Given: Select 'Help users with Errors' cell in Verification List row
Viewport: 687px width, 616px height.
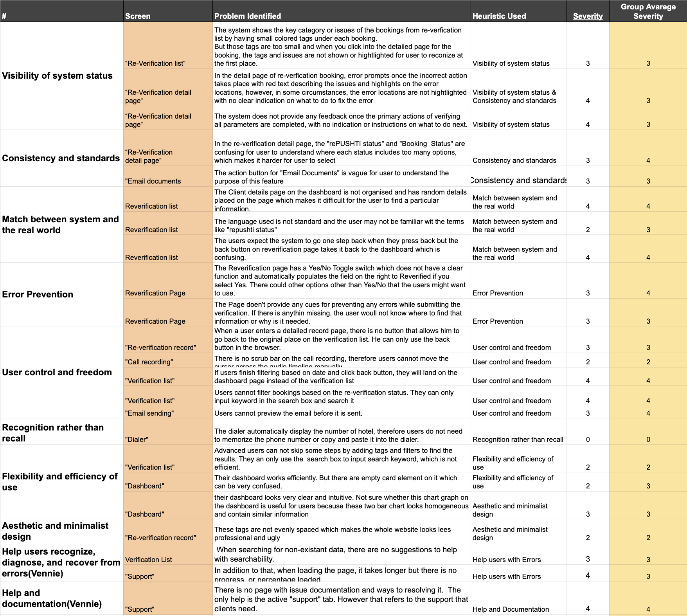Looking at the screenshot, I should tap(518, 554).
